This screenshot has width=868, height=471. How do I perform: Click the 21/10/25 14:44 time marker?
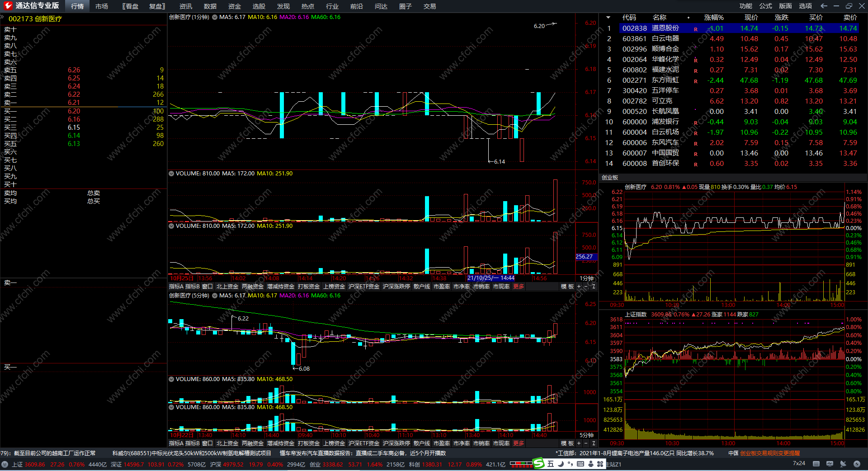click(x=491, y=278)
